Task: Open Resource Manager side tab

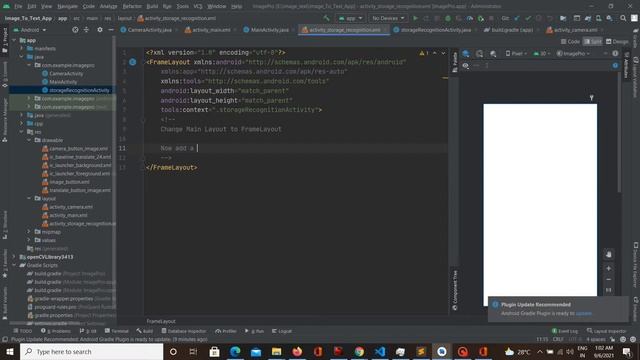Action: coord(4,120)
